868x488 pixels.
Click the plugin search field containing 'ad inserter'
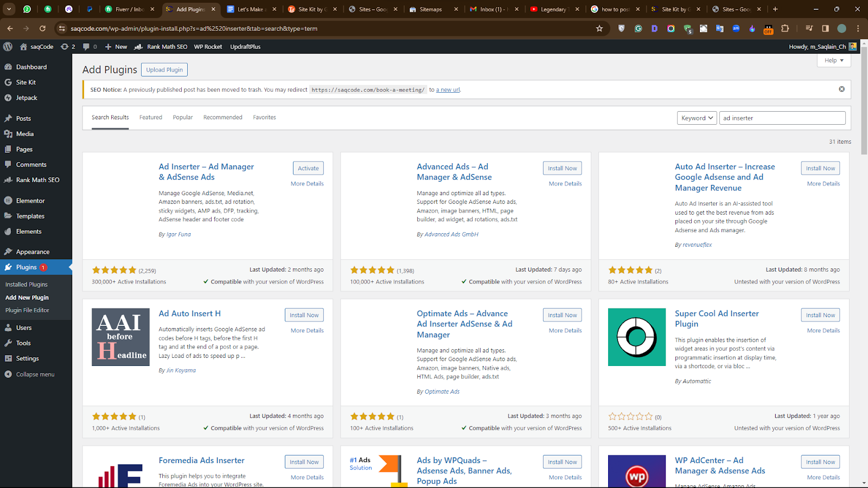pyautogui.click(x=782, y=118)
